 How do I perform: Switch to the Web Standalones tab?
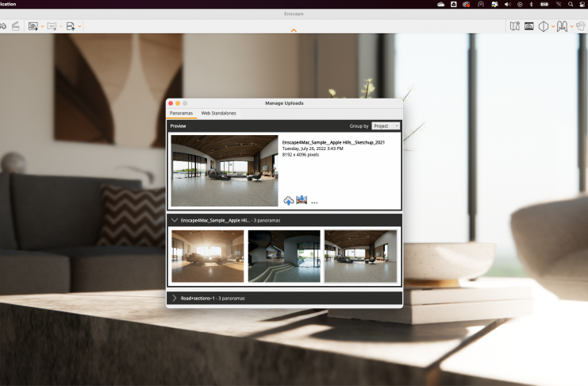pos(218,114)
